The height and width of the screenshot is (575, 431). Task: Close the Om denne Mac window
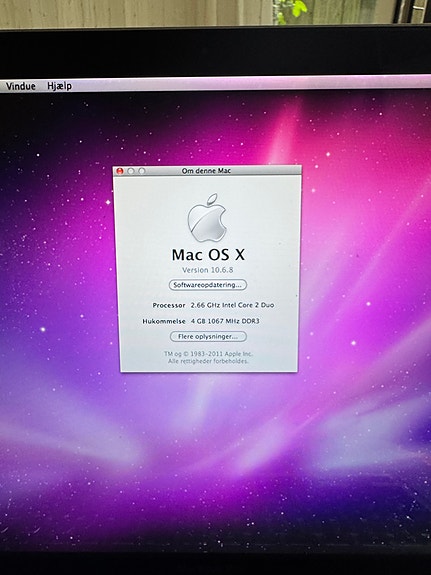(x=120, y=171)
